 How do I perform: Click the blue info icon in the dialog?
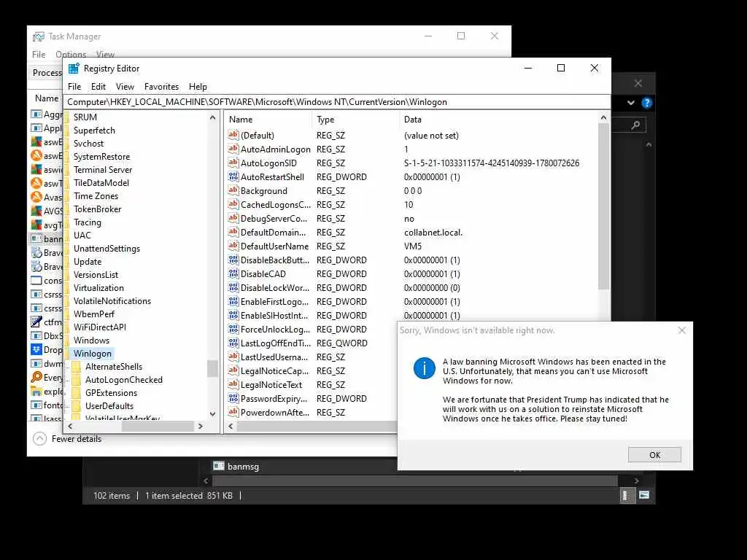(x=424, y=368)
